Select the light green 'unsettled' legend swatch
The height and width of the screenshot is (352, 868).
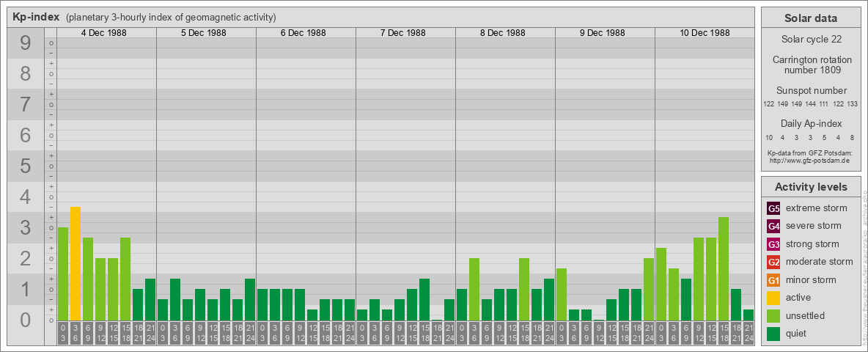(773, 316)
